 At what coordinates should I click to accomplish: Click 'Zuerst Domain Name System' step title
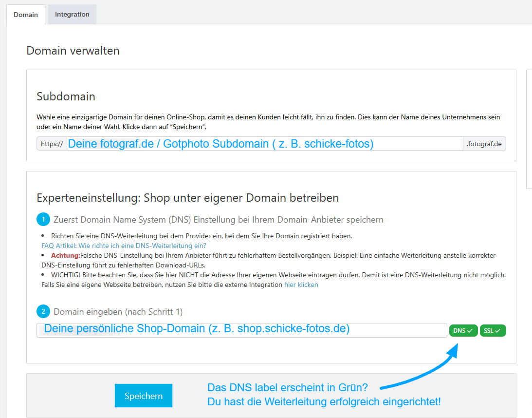pyautogui.click(x=219, y=220)
